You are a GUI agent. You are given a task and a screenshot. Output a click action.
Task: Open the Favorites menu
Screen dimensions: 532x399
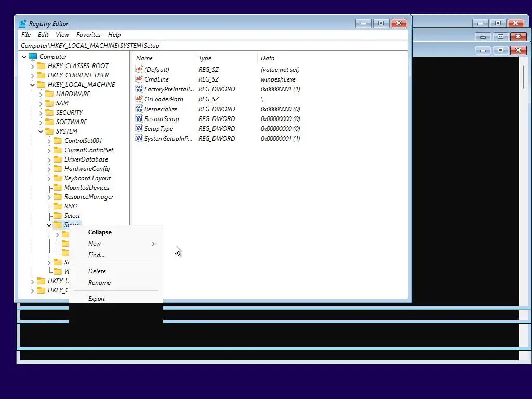(x=88, y=35)
